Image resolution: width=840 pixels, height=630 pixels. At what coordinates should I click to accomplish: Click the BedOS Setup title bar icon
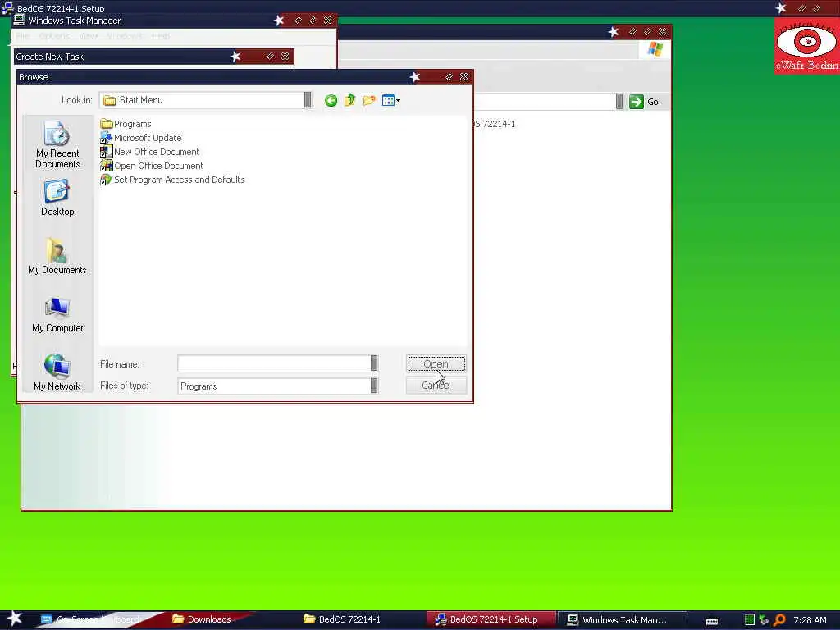7,7
